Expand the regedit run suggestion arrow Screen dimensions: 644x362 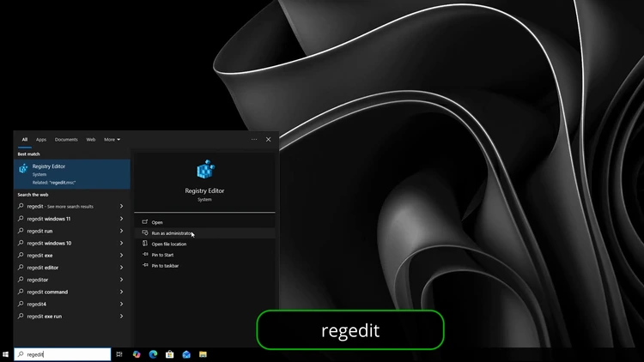point(122,231)
